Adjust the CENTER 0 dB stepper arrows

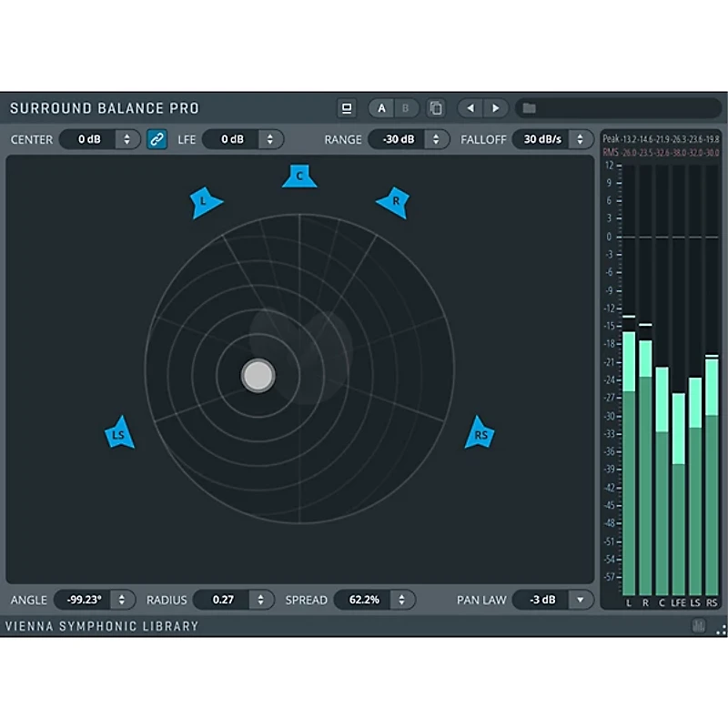click(x=126, y=139)
